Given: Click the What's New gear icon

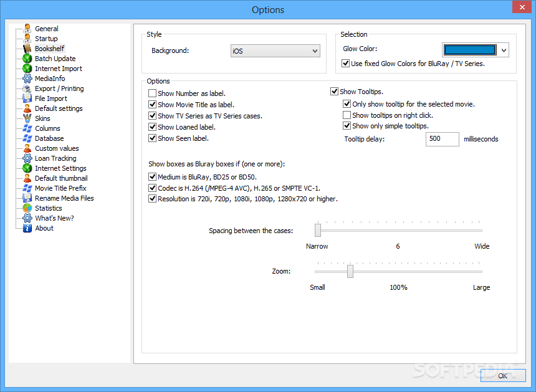Looking at the screenshot, I should (x=27, y=218).
